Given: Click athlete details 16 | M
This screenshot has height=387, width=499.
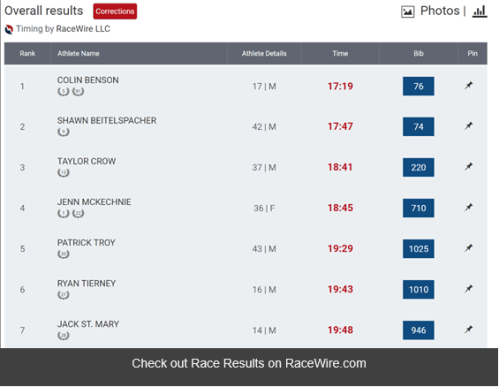Looking at the screenshot, I should [x=264, y=290].
